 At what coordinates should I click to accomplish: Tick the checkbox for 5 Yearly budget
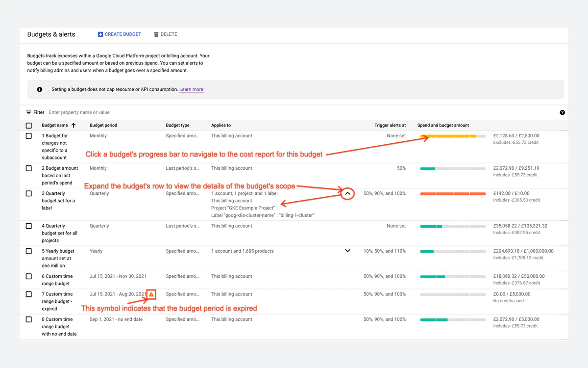click(x=29, y=251)
